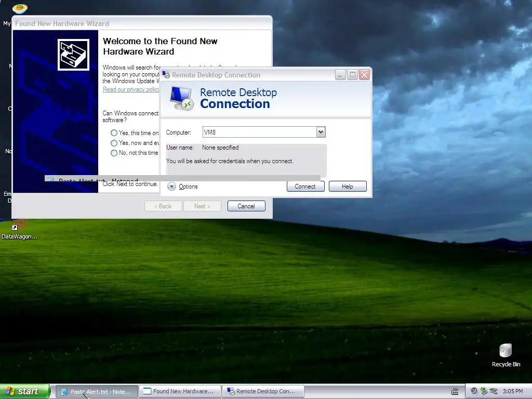
Task: Click the green hardware tray icon
Action: (x=484, y=391)
